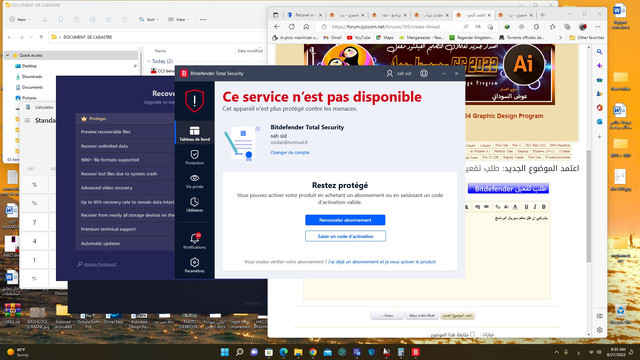Click Edge favorites star icon

pos(552,27)
